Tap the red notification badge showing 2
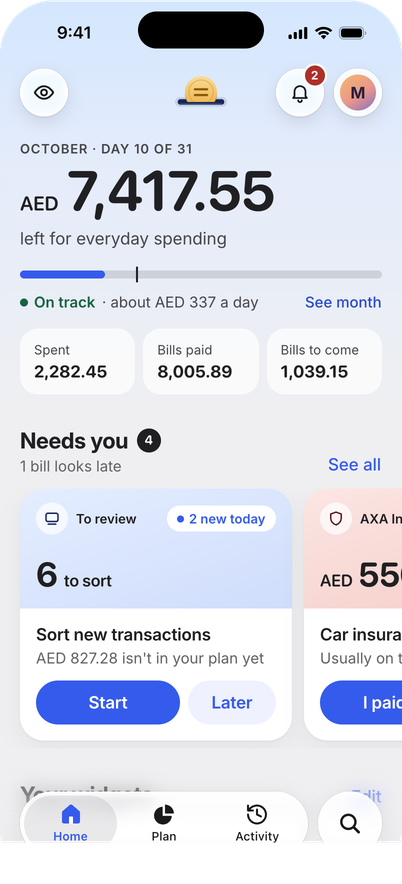 (x=315, y=76)
